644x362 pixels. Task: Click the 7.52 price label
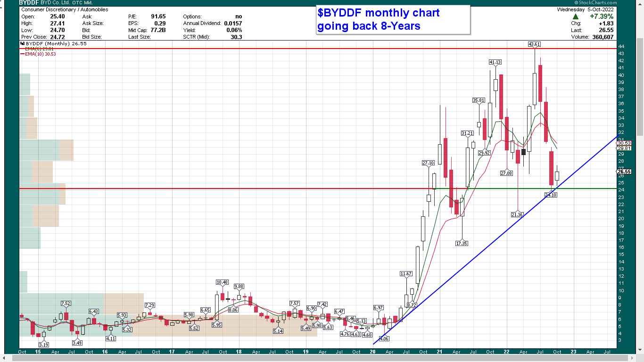coord(66,303)
